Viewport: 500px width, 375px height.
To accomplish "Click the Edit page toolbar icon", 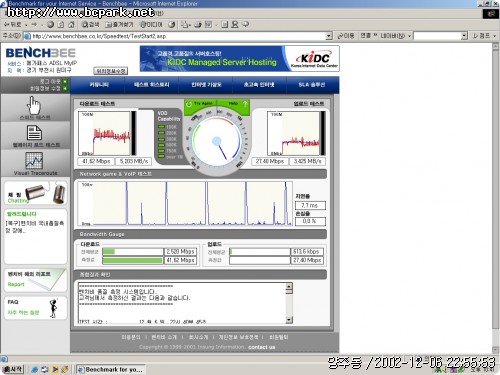I will pyautogui.click(x=208, y=24).
